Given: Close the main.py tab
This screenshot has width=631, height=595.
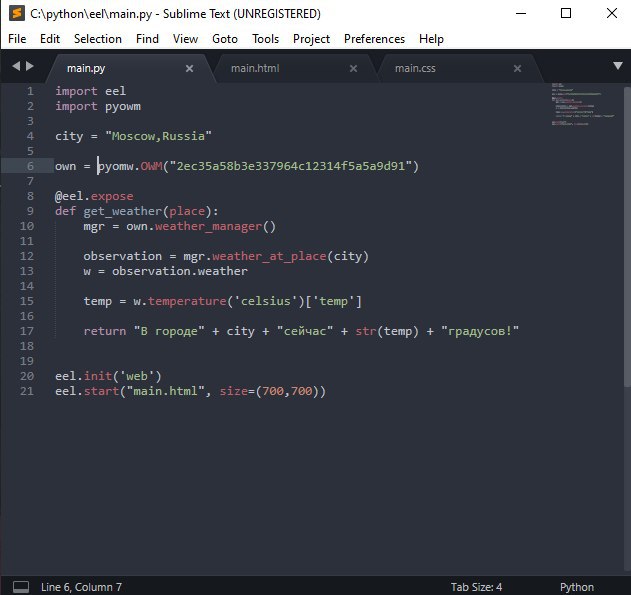Looking at the screenshot, I should pyautogui.click(x=190, y=68).
